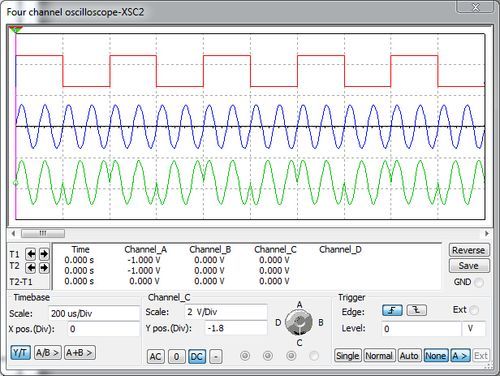Click the Y pos. (Div) field
500x376 pixels.
pyautogui.click(x=236, y=328)
